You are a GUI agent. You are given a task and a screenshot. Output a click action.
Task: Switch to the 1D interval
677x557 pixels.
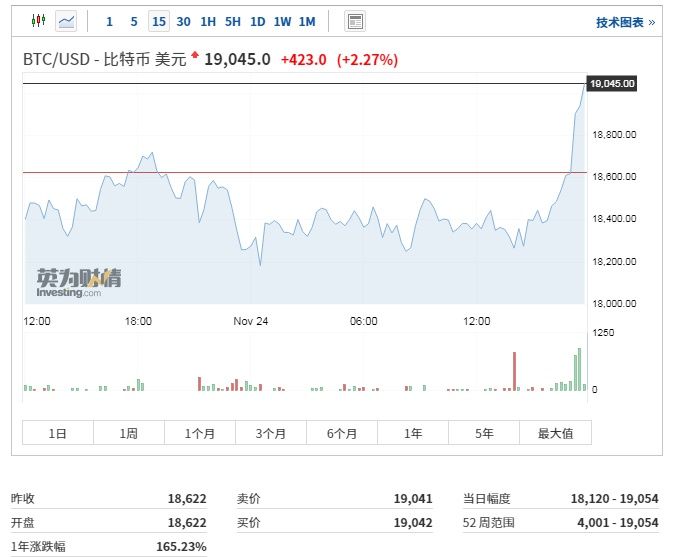[258, 21]
